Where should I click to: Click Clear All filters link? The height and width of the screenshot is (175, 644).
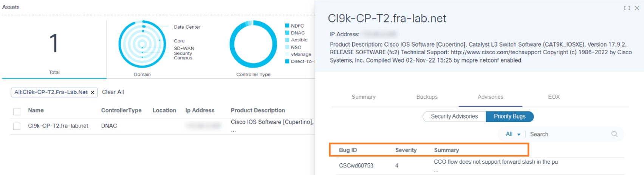point(113,92)
